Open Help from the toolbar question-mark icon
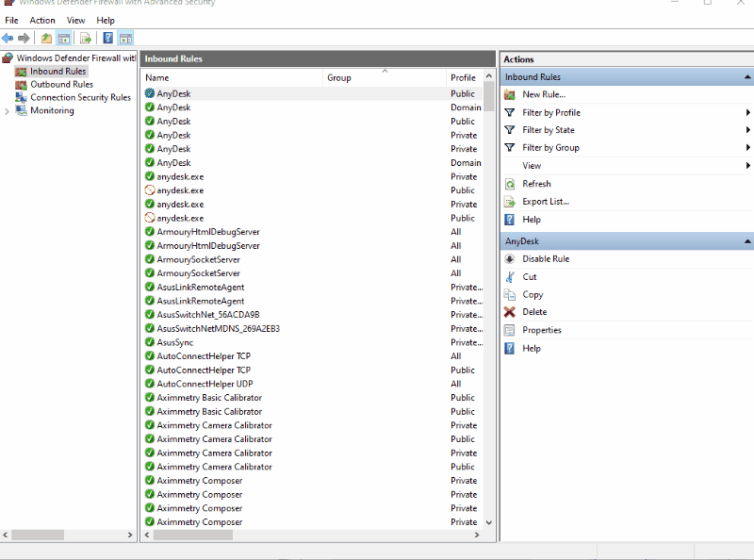Viewport: 754px width, 560px height. (108, 38)
